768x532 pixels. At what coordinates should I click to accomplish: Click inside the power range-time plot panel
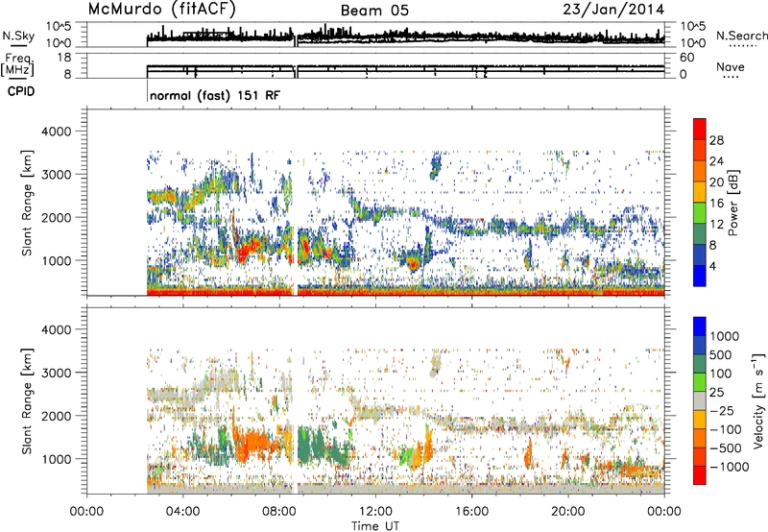coord(375,203)
